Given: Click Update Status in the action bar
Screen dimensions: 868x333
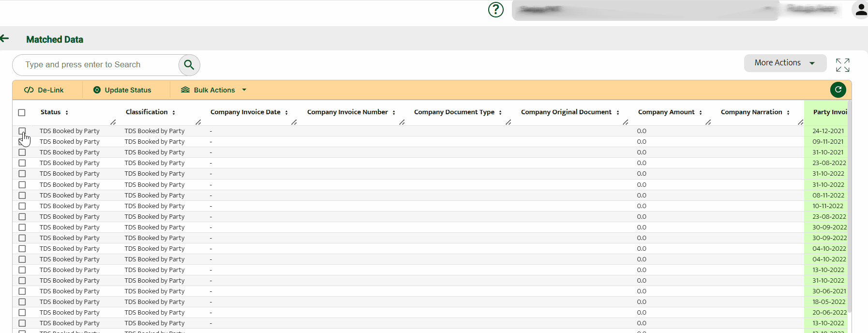Looking at the screenshot, I should click(122, 90).
